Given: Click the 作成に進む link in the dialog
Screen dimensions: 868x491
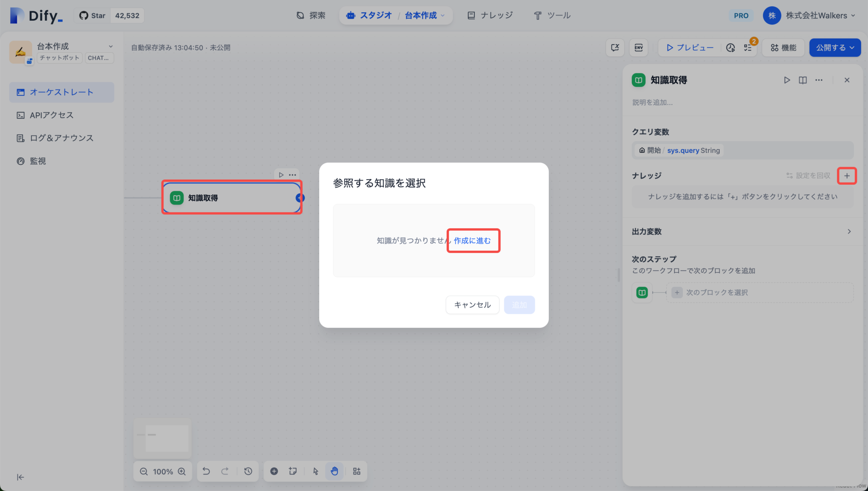Looking at the screenshot, I should 473,240.
